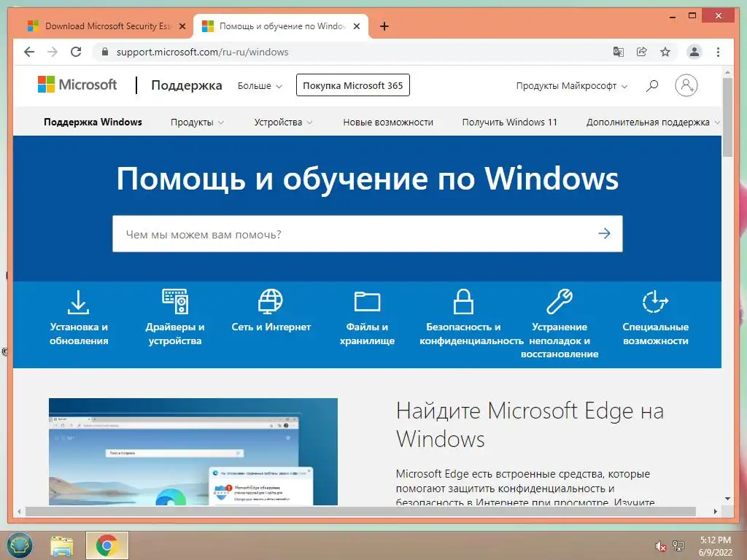Select the Помощь и обучение по Windows tab
Screen dimensions: 747x560
281,26
